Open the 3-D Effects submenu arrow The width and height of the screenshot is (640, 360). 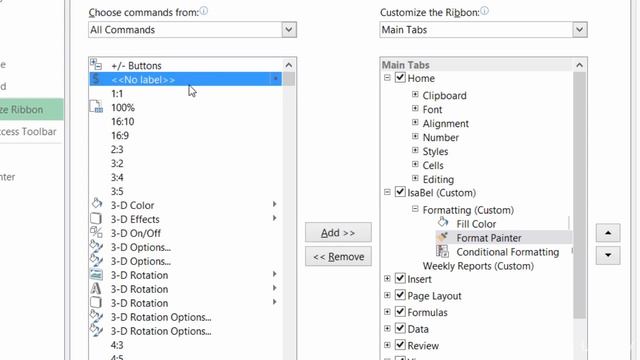275,218
